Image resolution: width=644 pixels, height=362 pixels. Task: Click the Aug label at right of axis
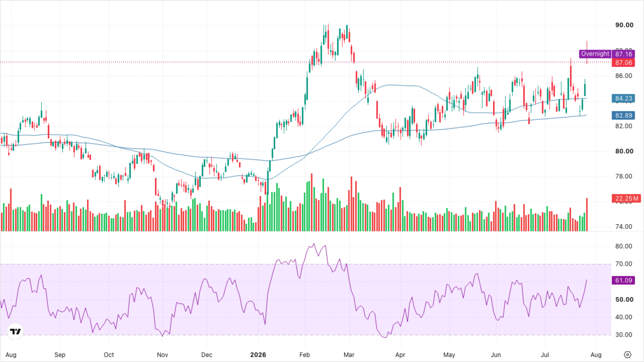click(x=596, y=355)
